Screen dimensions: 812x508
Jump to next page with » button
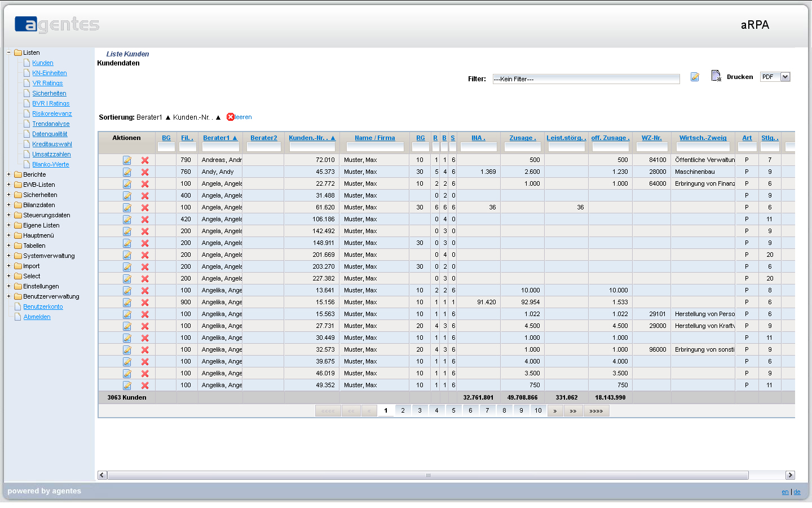[x=555, y=411]
